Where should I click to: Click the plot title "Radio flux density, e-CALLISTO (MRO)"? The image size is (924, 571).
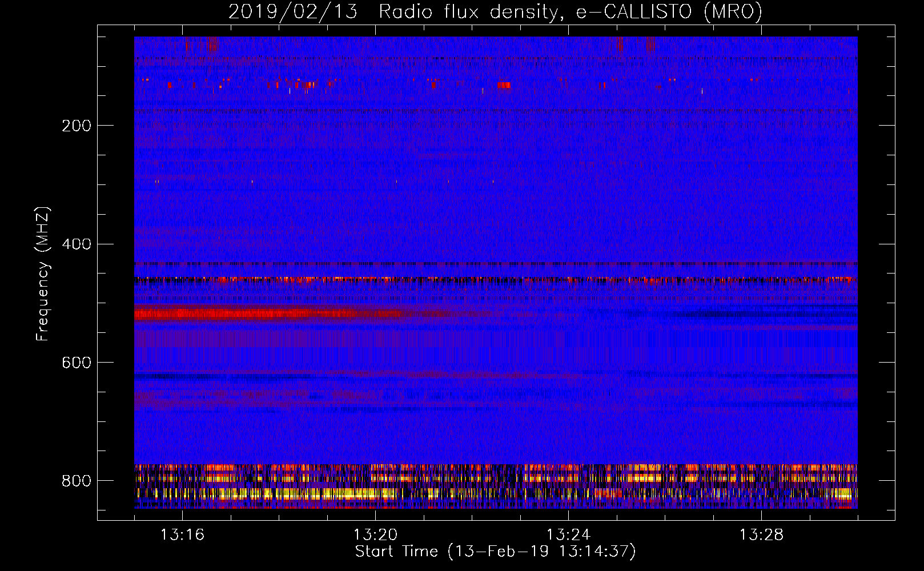click(x=571, y=12)
